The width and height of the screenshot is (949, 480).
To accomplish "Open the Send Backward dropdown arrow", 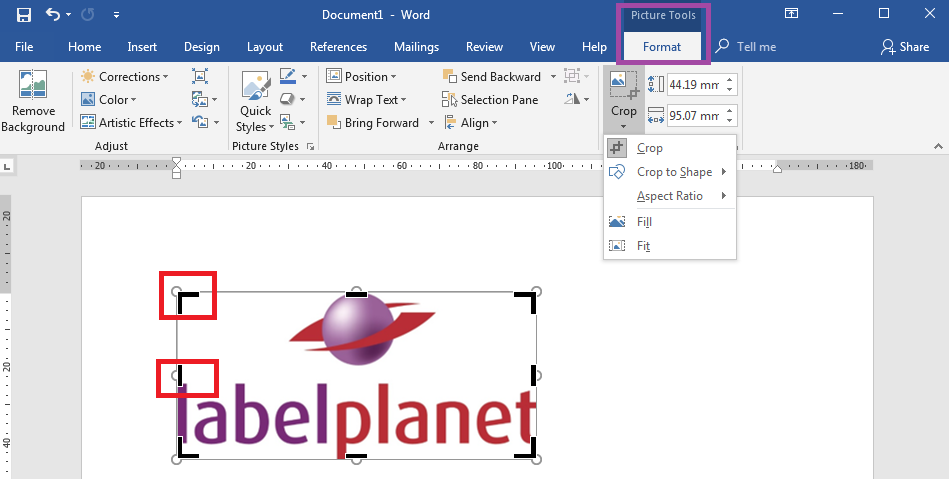I will [x=553, y=77].
